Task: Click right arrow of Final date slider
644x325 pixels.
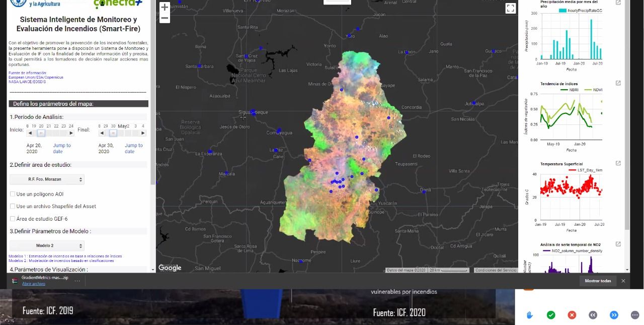Action: [x=143, y=133]
